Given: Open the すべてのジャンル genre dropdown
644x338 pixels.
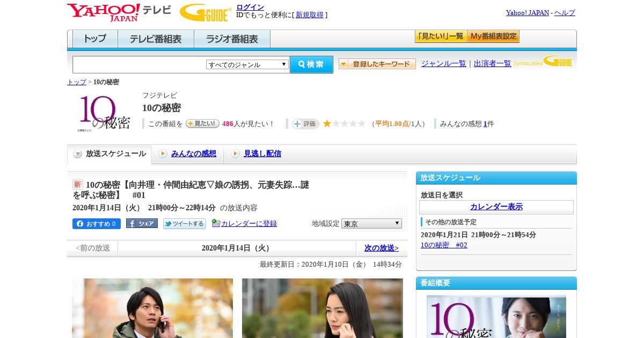Looking at the screenshot, I should (x=247, y=64).
